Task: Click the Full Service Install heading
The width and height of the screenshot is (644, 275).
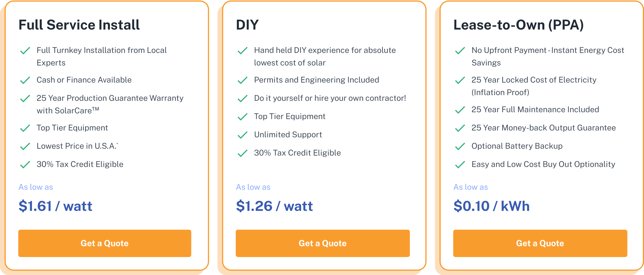Action: point(79,25)
